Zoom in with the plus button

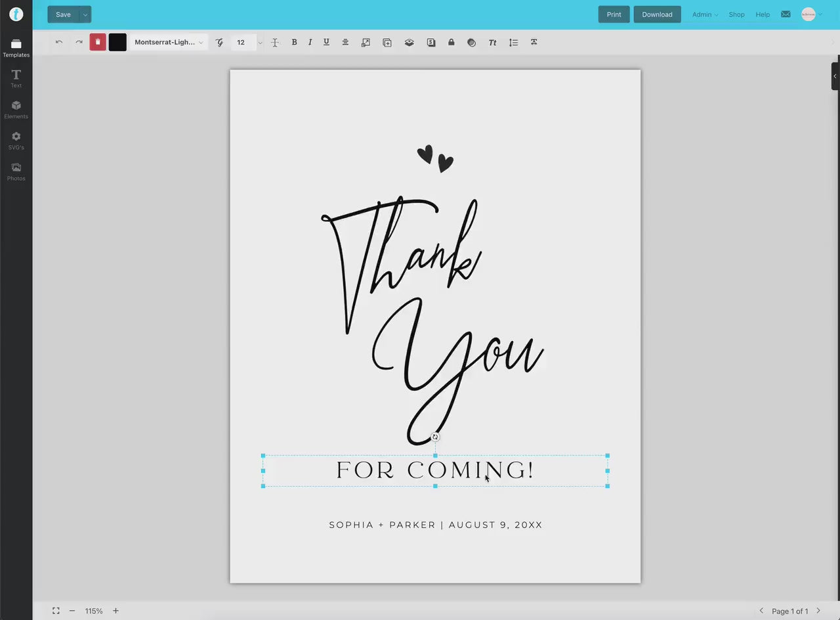point(115,611)
